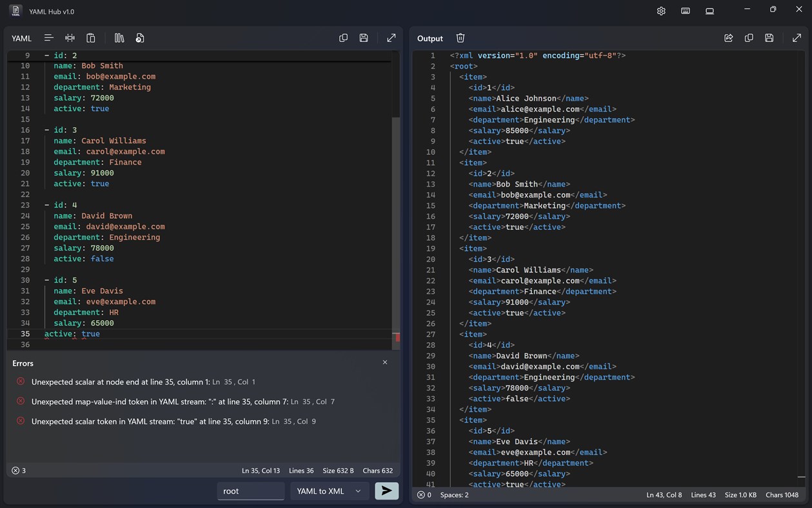This screenshot has height=508, width=812.
Task: Open the samples library icon
Action: pyautogui.click(x=119, y=38)
